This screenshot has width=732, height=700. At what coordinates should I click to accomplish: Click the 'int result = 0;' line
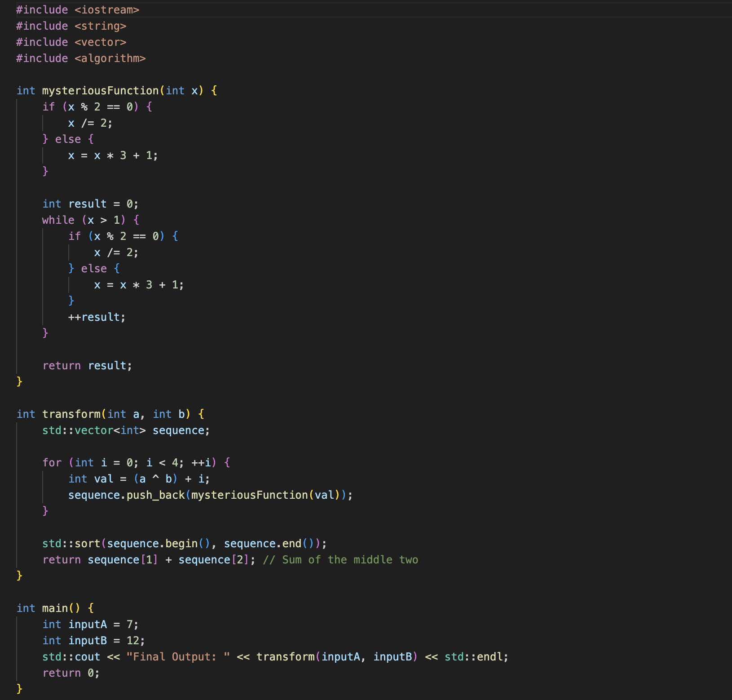click(x=90, y=204)
